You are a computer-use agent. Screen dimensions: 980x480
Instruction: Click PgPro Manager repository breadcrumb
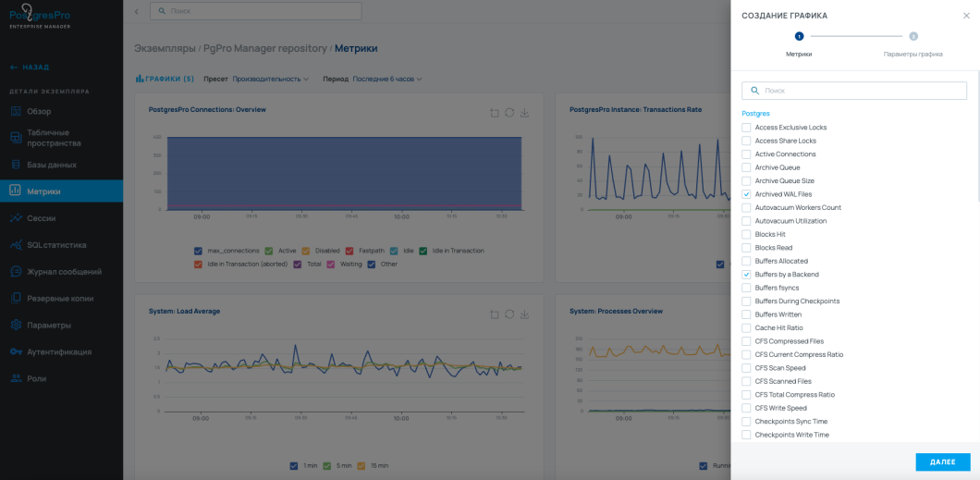click(265, 49)
